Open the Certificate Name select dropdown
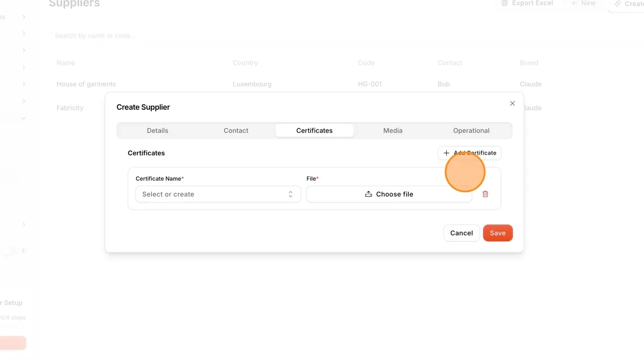 coord(218,194)
